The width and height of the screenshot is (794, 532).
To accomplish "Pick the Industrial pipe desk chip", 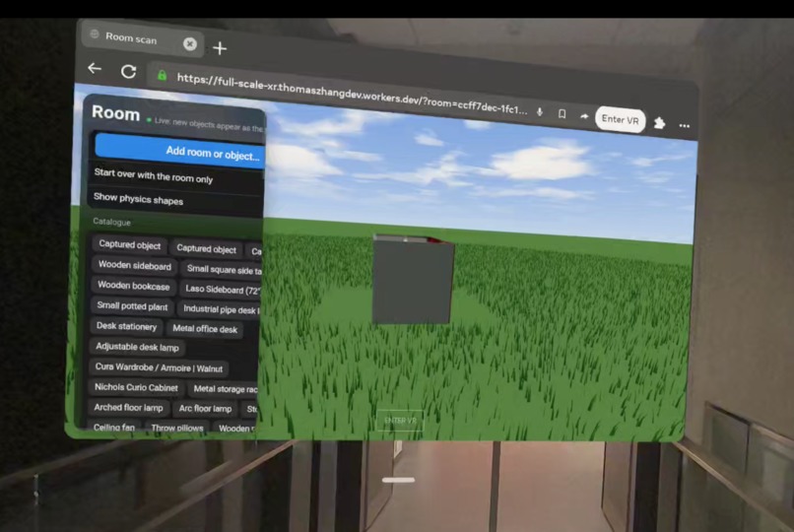I will click(x=220, y=309).
